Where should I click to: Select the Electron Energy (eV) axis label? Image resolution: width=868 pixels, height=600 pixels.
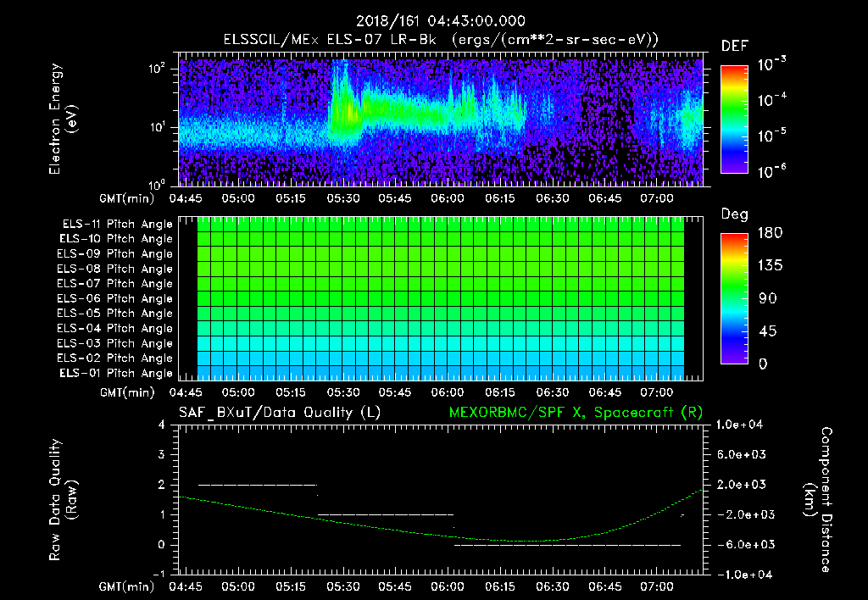click(x=63, y=119)
